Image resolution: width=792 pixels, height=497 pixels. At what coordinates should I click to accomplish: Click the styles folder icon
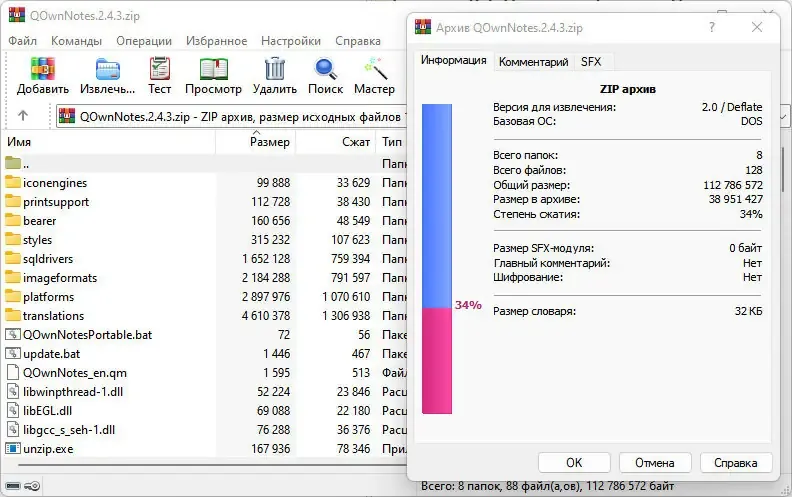[13, 239]
